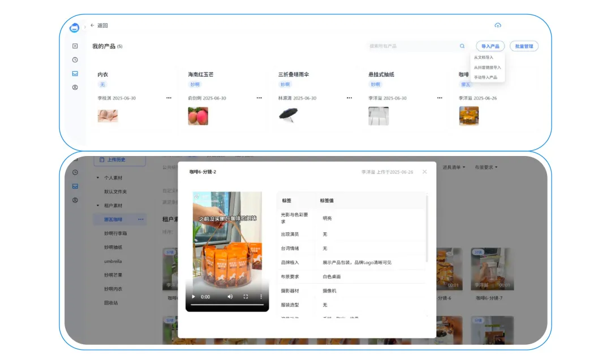Click the account profile icon in the sidebar
Screen dimensions: 611x364
coord(75,88)
